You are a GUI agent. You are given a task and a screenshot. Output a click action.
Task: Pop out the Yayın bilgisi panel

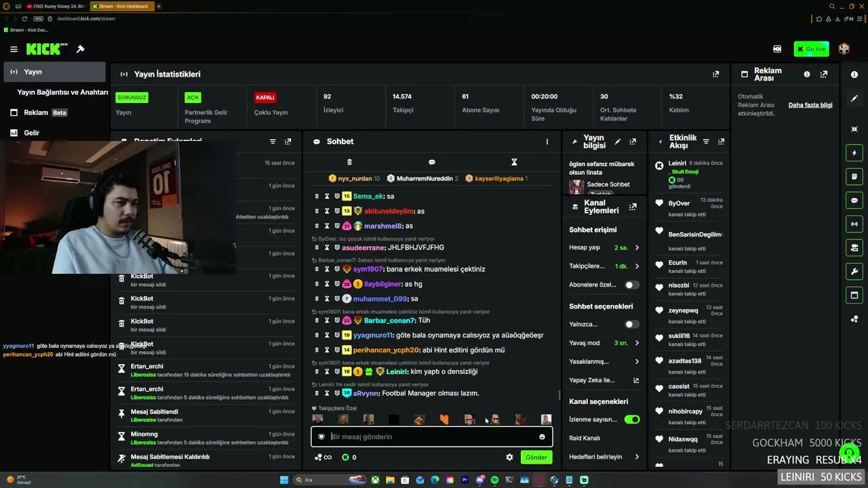tap(633, 142)
